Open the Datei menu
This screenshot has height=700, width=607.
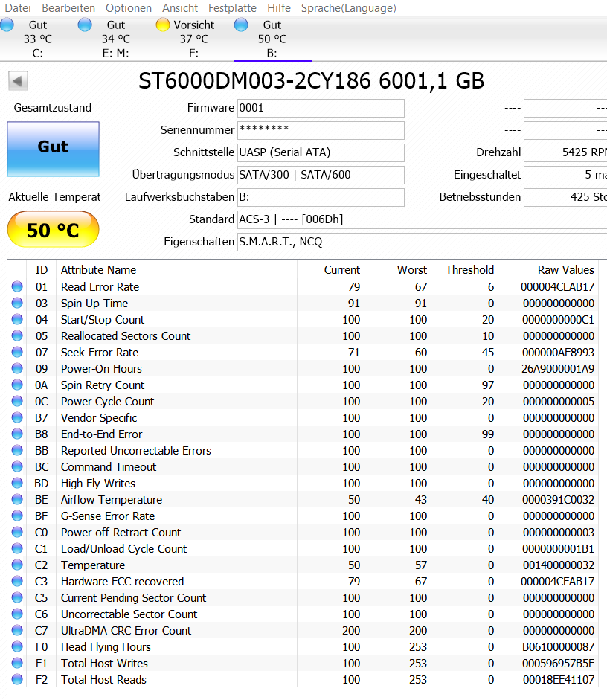pos(18,8)
